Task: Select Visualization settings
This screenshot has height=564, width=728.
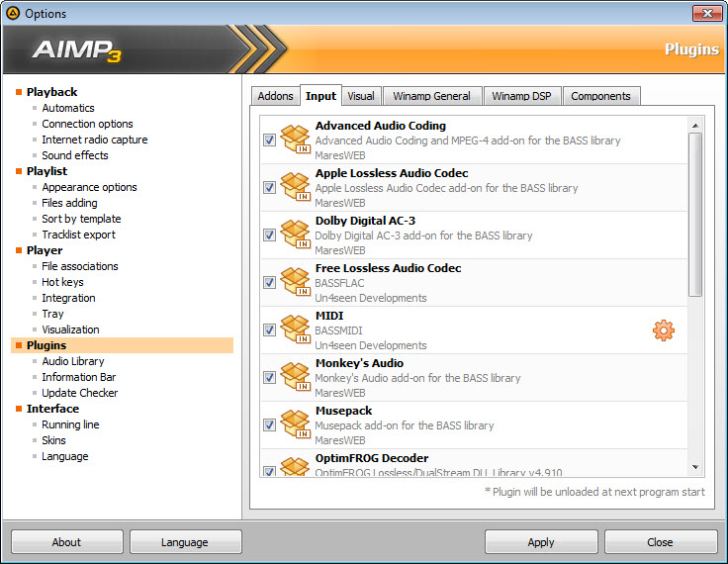Action: click(x=70, y=329)
